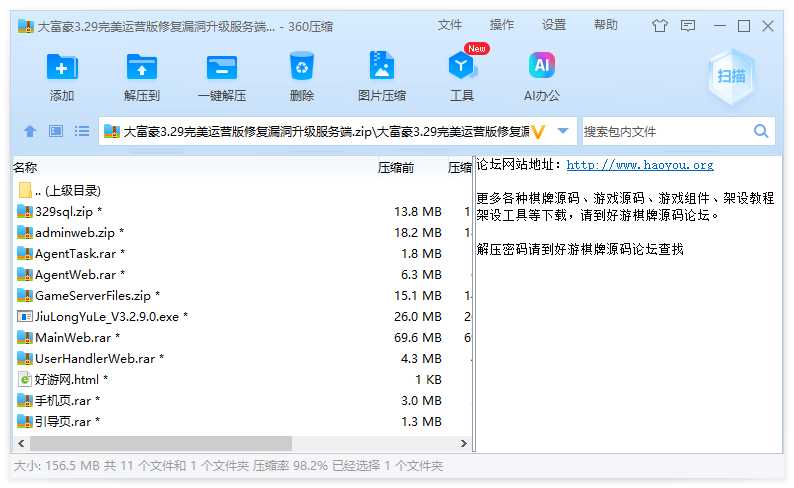Screen dimensions: 794x488
Task: Expand the address path dropdown arrow
Action: tap(563, 131)
